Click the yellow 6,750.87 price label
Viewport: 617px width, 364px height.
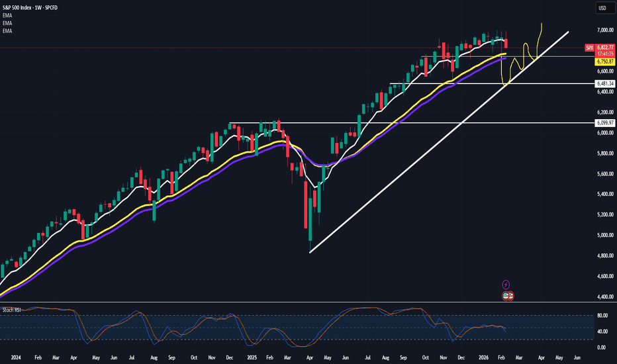coord(603,60)
